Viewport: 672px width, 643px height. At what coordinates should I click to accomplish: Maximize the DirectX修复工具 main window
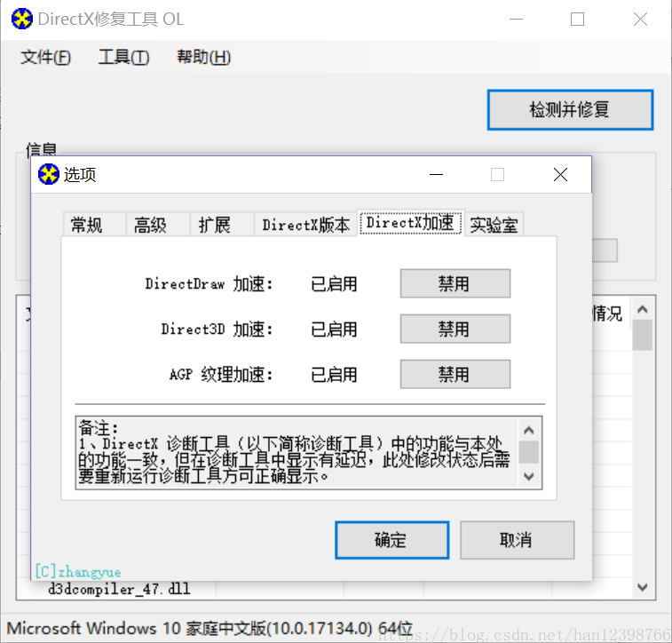point(577,20)
